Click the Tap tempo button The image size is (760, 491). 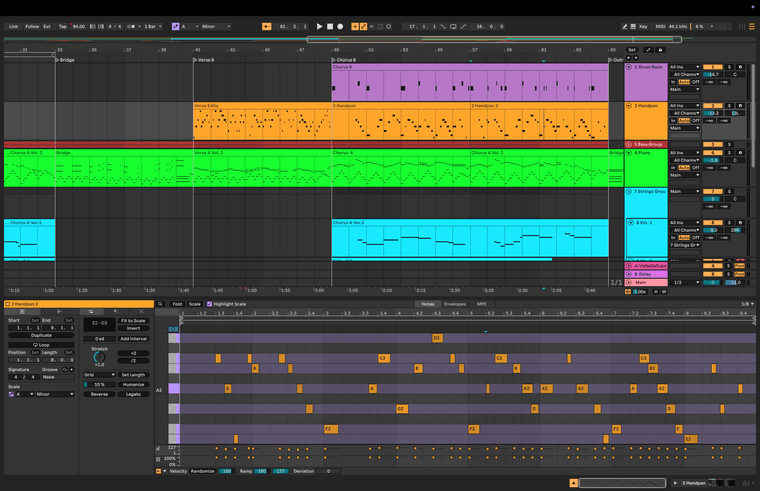[x=63, y=27]
